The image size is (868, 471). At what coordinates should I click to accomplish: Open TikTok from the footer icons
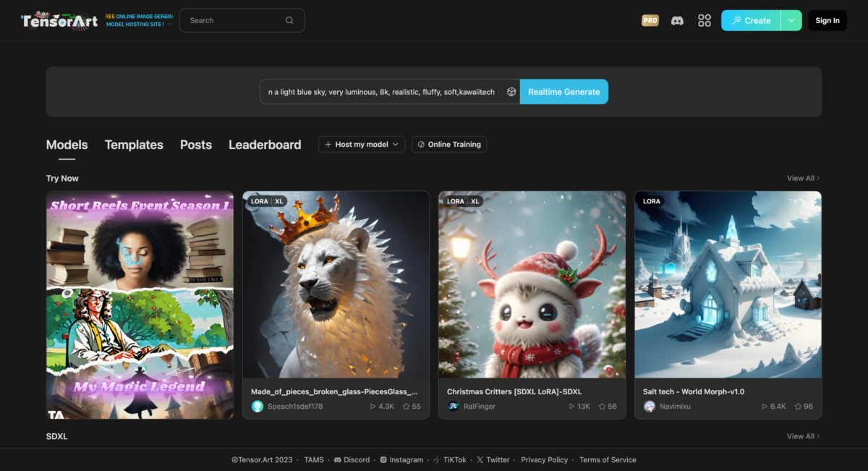point(437,459)
